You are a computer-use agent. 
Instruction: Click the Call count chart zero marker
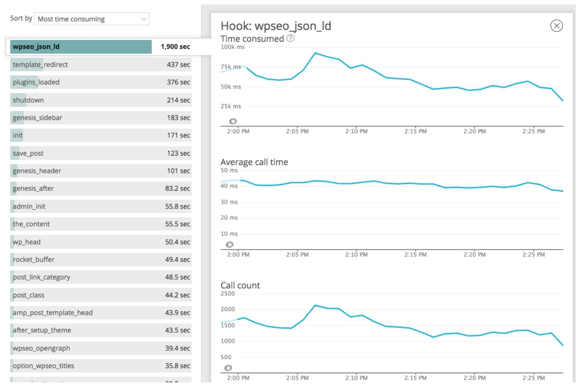[228, 368]
